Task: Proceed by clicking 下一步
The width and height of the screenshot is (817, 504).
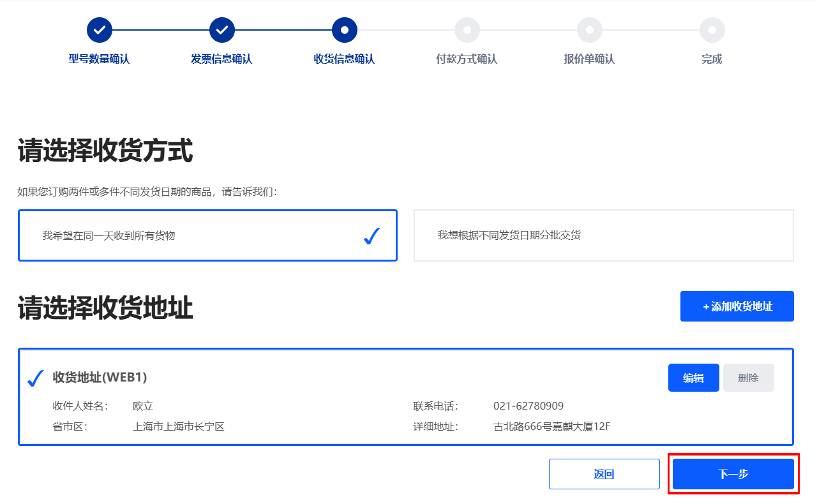Action: coord(733,474)
